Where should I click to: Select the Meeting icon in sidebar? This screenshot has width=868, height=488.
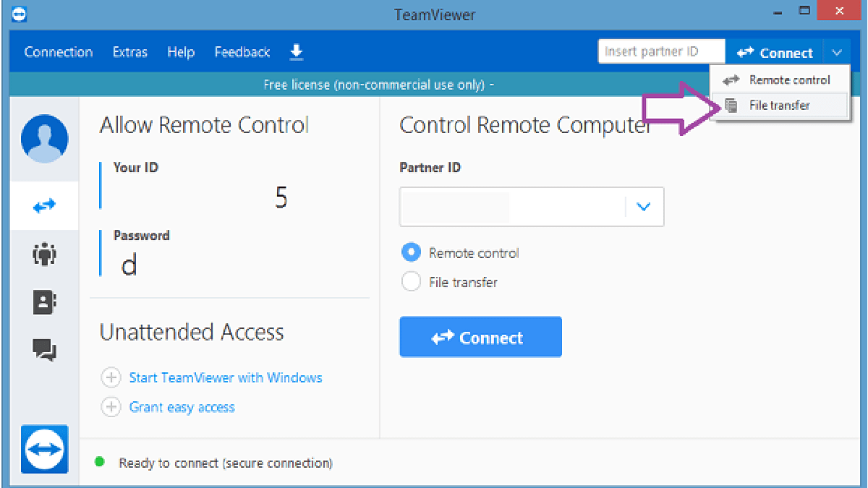pos(44,254)
